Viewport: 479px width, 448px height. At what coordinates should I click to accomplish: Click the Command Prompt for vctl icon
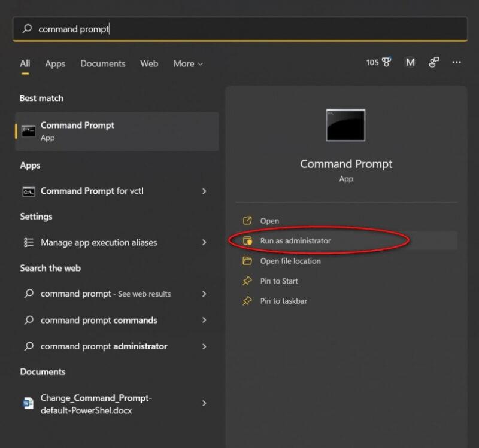[x=28, y=191]
